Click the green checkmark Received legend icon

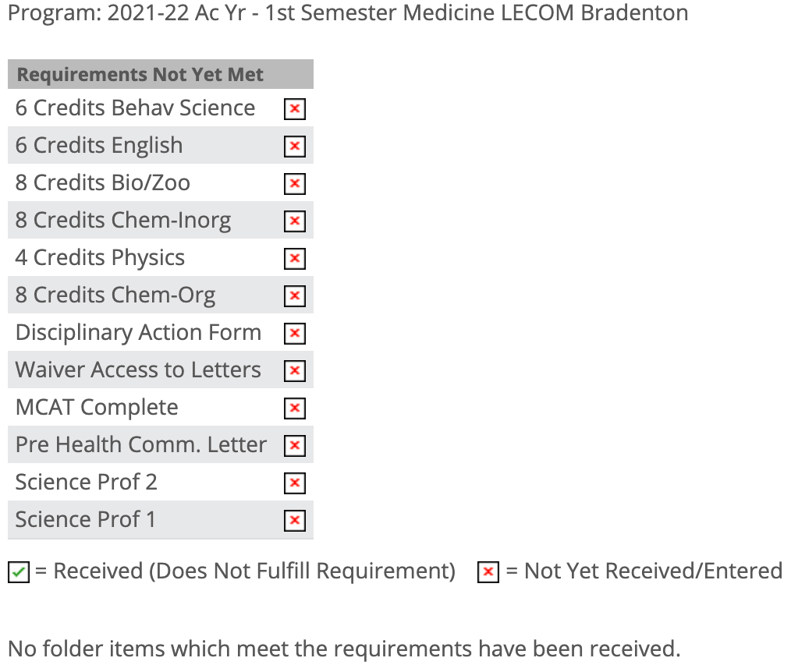(x=19, y=573)
